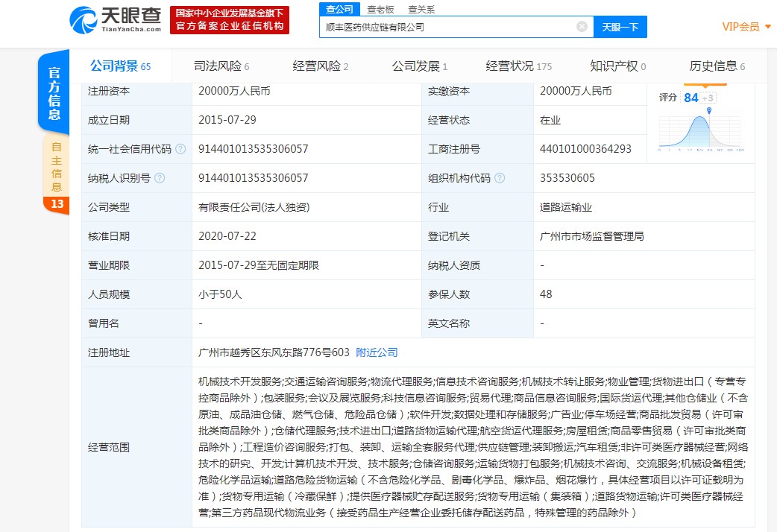This screenshot has width=777, height=532.
Task: Open the 公司背景 tab
Action: (120, 66)
